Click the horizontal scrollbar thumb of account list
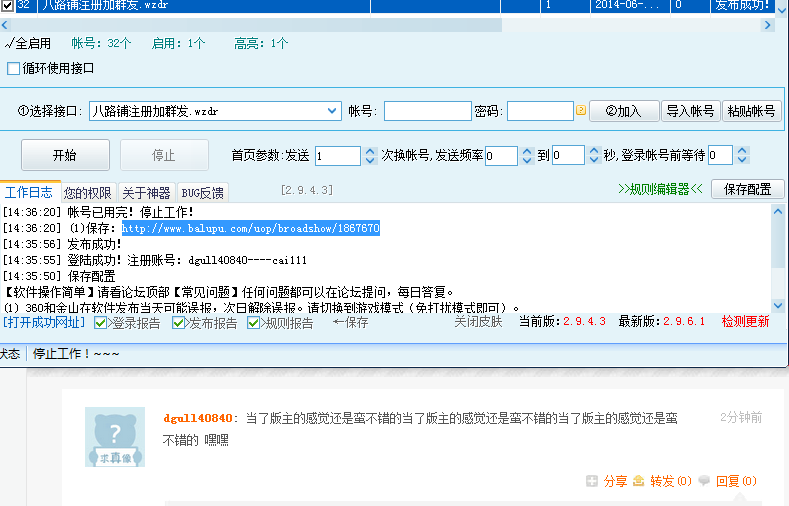The image size is (789, 506). [256, 25]
